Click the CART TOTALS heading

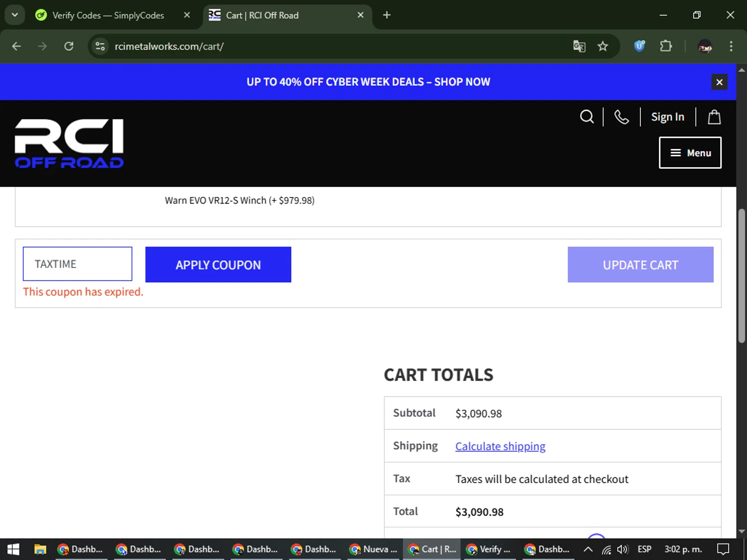438,375
